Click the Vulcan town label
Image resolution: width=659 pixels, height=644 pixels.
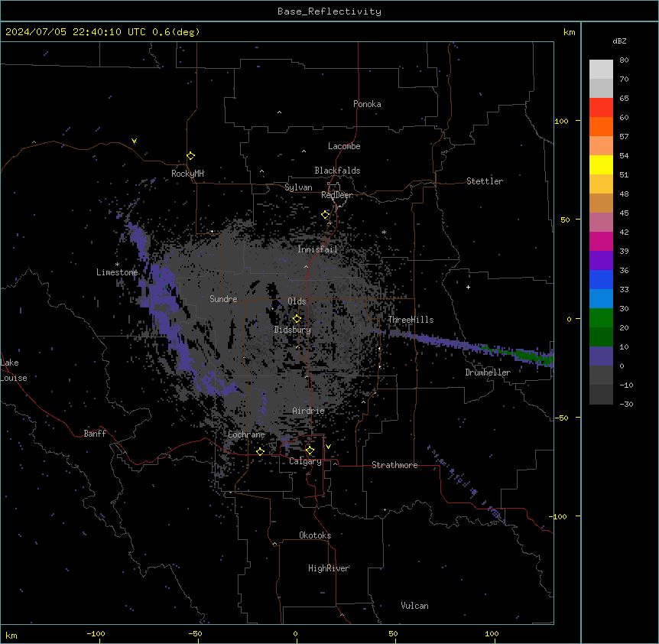[x=415, y=606]
